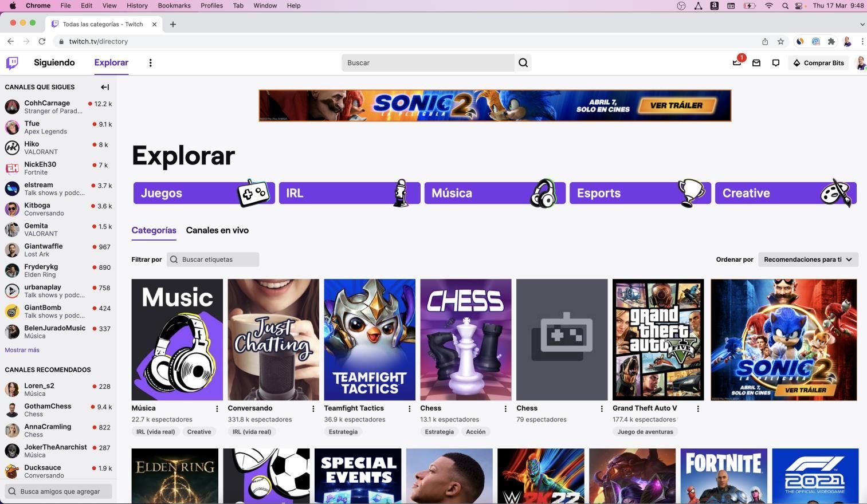Image resolution: width=867 pixels, height=504 pixels.
Task: Click the Buscar etiquetas filter field
Action: click(213, 259)
